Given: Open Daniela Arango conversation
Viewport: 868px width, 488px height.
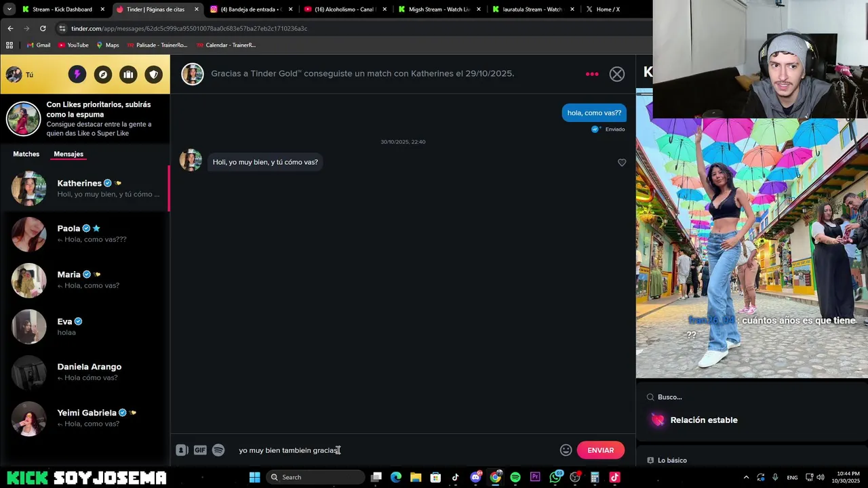Looking at the screenshot, I should (85, 372).
